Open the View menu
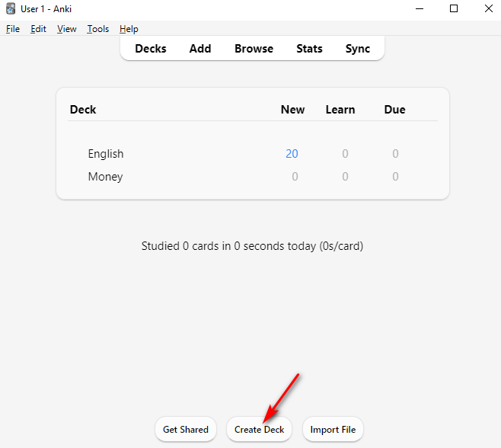This screenshot has height=448, width=501. click(x=67, y=29)
